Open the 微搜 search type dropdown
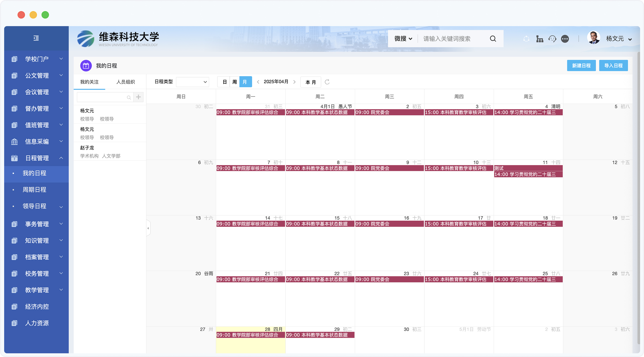The width and height of the screenshot is (644, 357). 403,39
